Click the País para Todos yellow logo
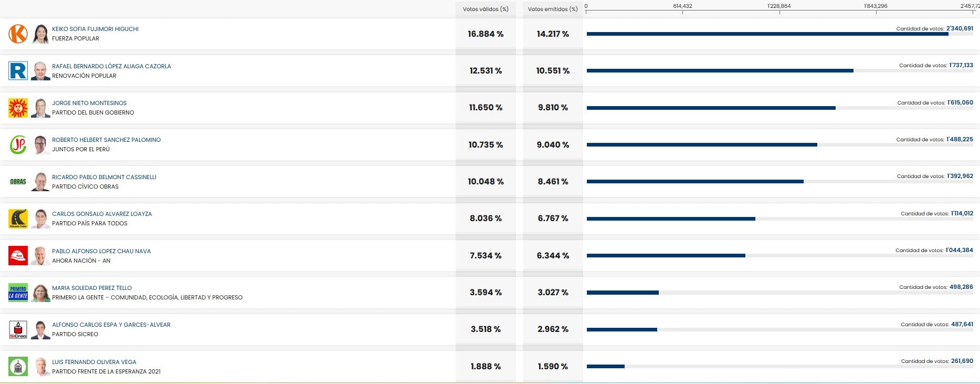 (x=18, y=219)
